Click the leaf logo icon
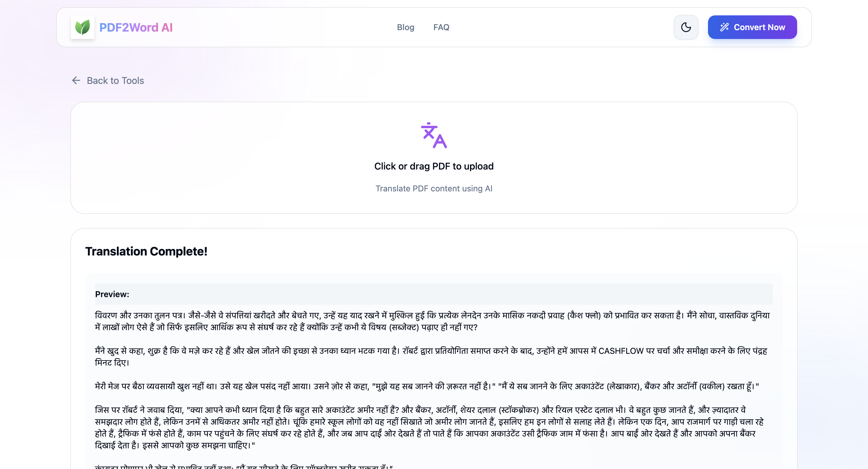868x469 pixels. 83,27
